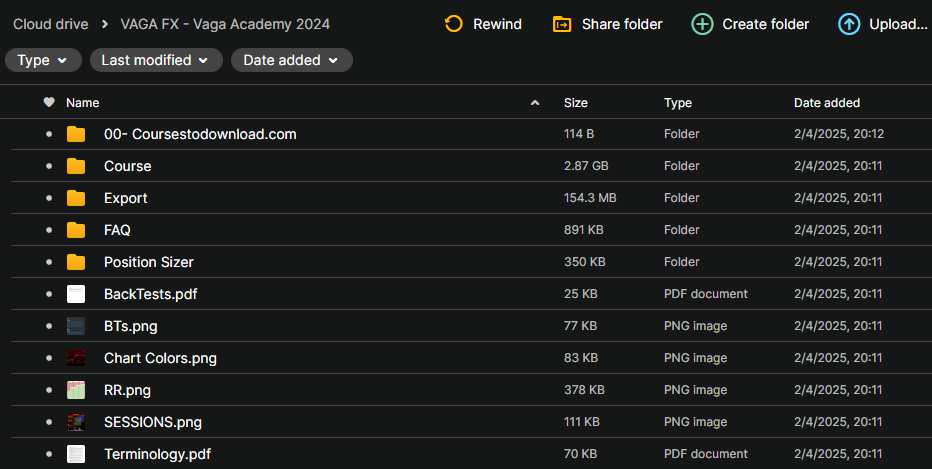Select the BTs.png file name
The height and width of the screenshot is (469, 932).
tap(131, 326)
